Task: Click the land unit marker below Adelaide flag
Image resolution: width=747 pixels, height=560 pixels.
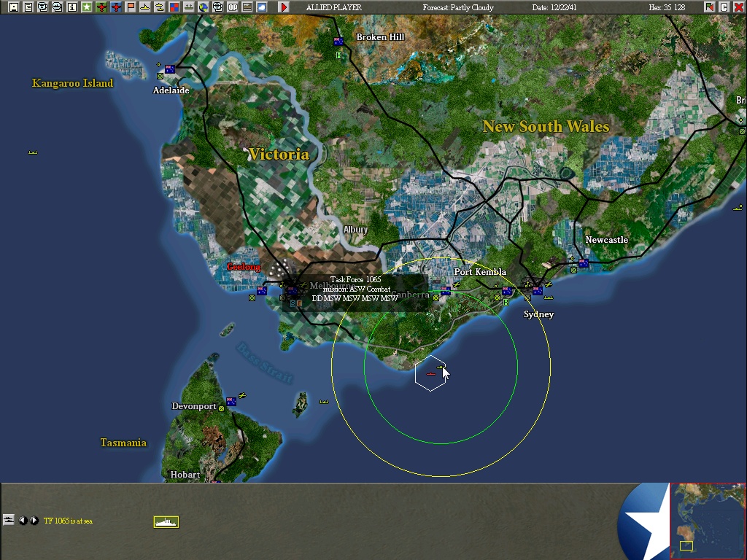Action: (160, 76)
